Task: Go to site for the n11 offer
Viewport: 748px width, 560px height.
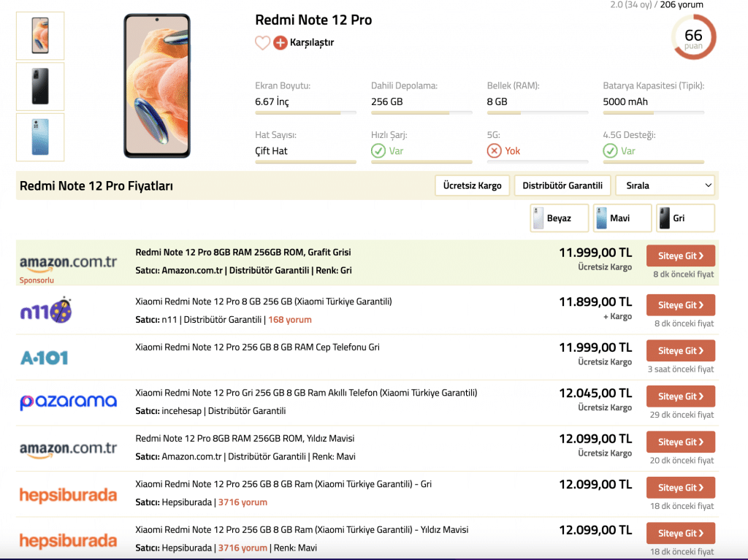Action: 681,305
